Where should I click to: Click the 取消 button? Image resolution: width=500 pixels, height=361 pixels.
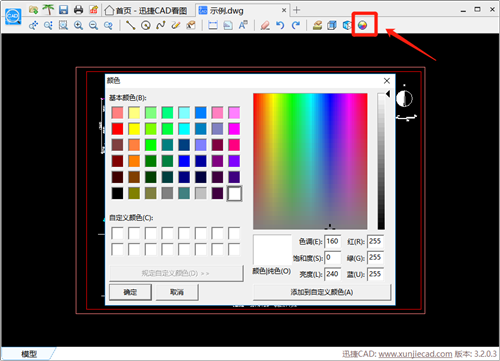(x=177, y=292)
